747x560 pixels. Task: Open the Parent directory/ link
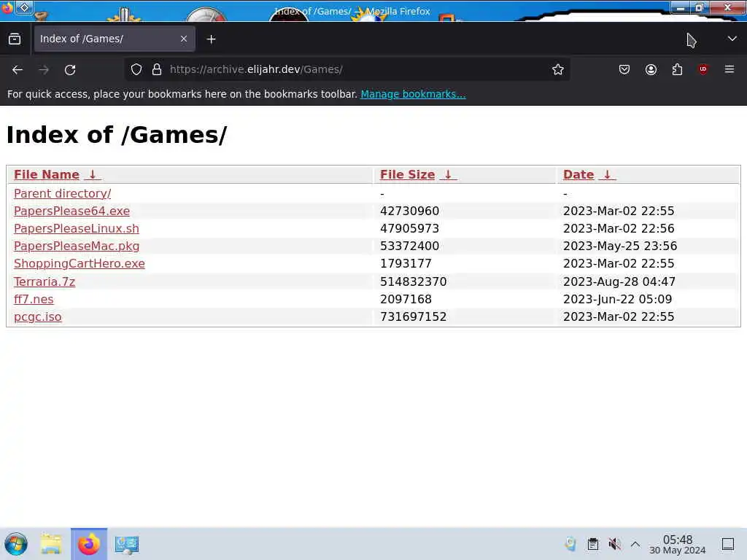[63, 193]
